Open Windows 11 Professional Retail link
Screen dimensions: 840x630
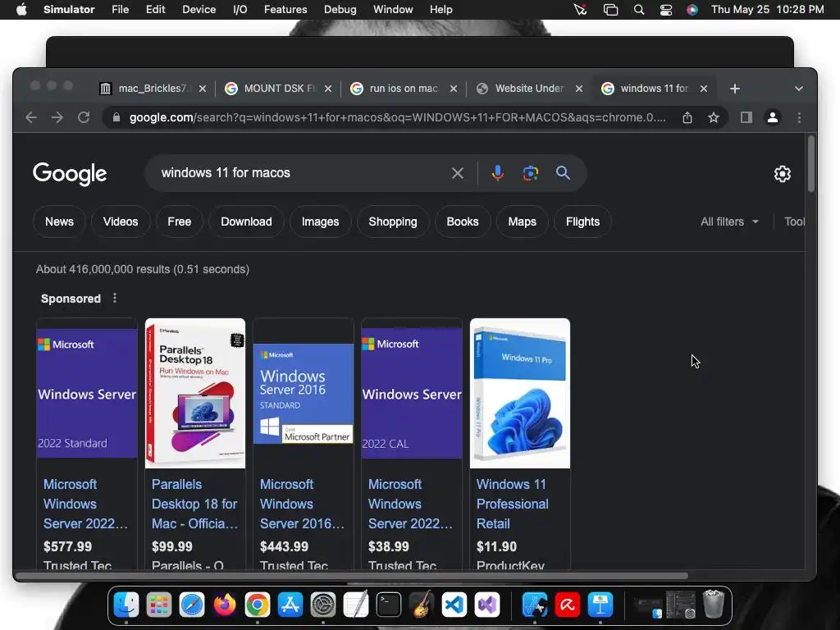(513, 504)
